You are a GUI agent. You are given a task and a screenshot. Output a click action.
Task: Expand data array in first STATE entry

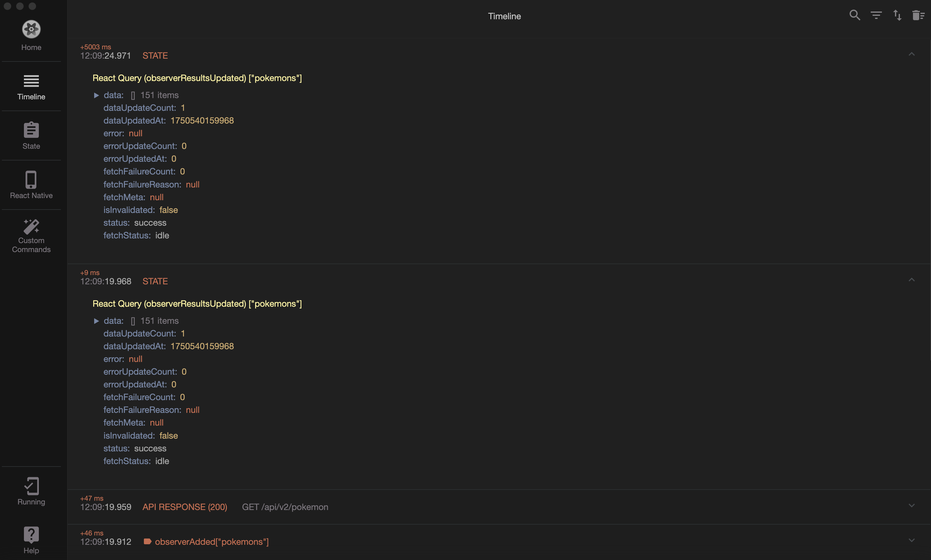pos(96,96)
